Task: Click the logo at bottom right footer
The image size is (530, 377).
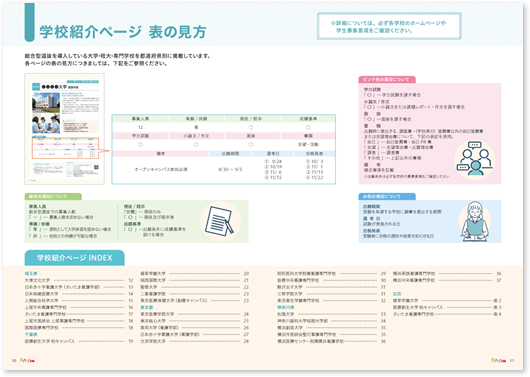Action: click(499, 360)
